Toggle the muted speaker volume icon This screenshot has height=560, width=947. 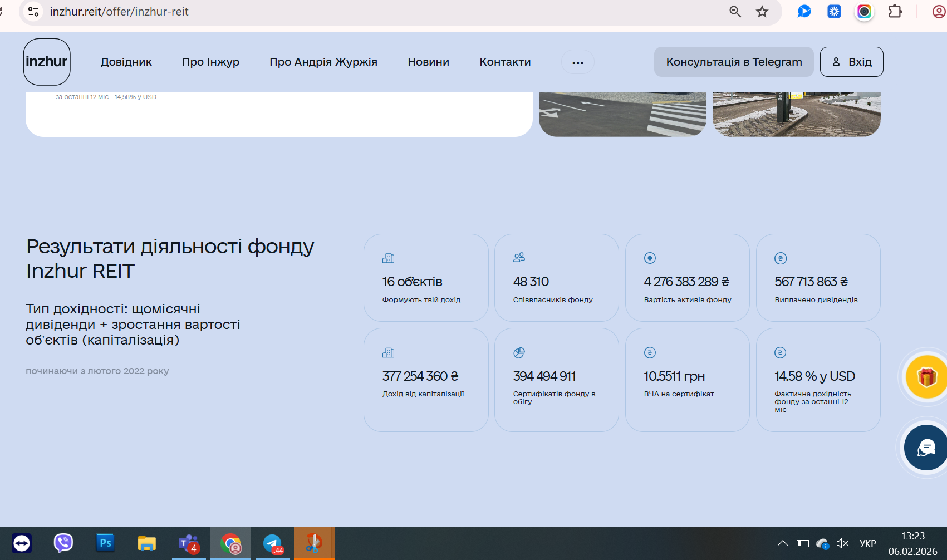[x=842, y=543]
